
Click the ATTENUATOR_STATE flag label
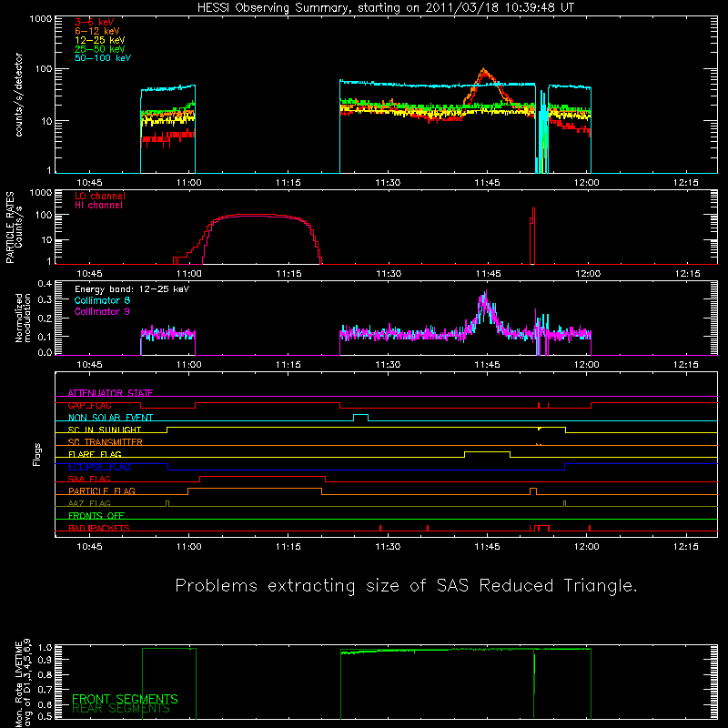point(110,393)
